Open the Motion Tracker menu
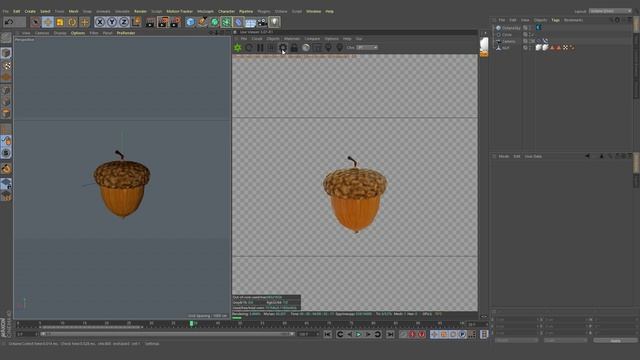Screen dimensions: 640x360 [x=180, y=11]
